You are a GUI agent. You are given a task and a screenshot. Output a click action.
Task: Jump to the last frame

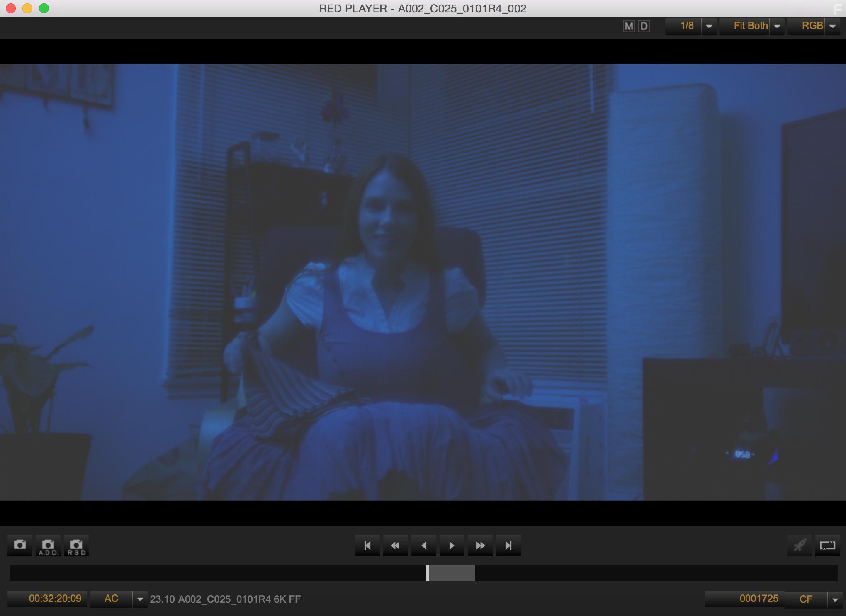tap(508, 546)
